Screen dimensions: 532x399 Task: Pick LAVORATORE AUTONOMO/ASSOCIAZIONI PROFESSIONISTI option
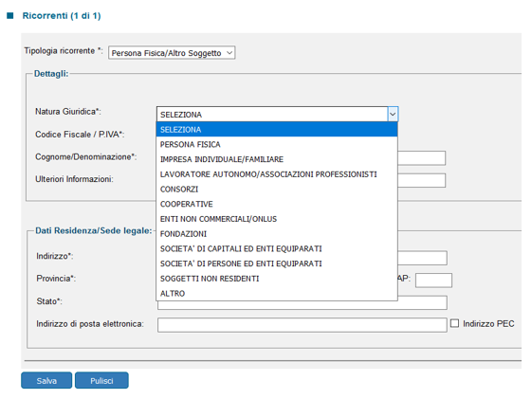coord(277,174)
